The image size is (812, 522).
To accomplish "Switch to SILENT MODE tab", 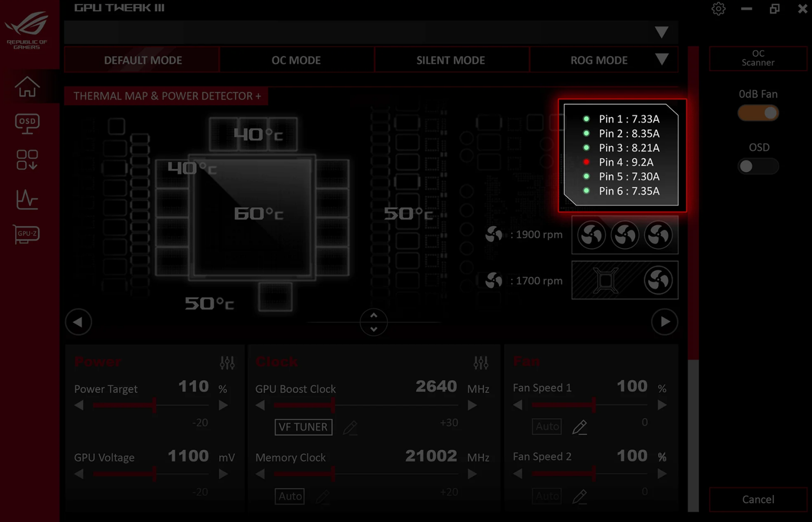I will point(451,60).
